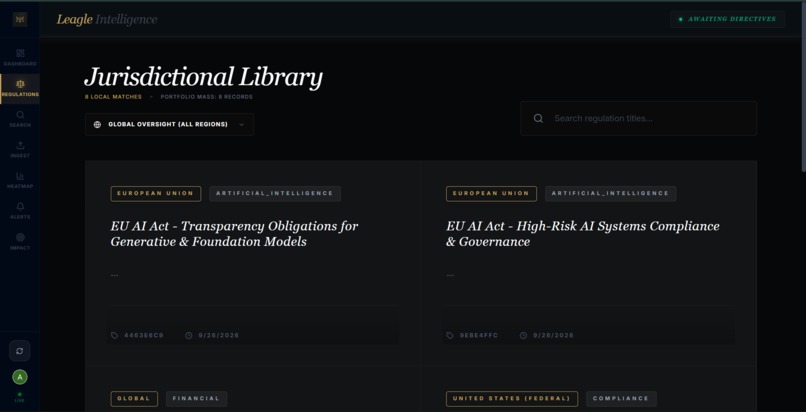
Task: Open the Alerts bell icon
Action: click(20, 207)
